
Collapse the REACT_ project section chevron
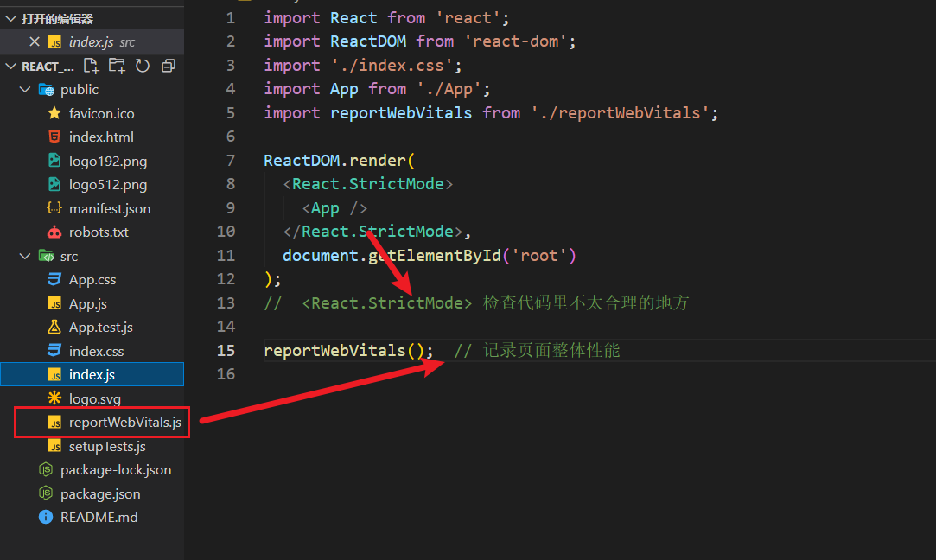point(10,66)
